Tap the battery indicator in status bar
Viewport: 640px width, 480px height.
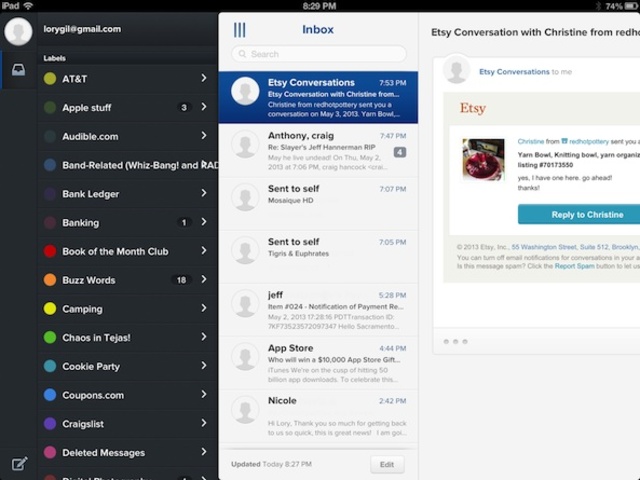[631, 6]
